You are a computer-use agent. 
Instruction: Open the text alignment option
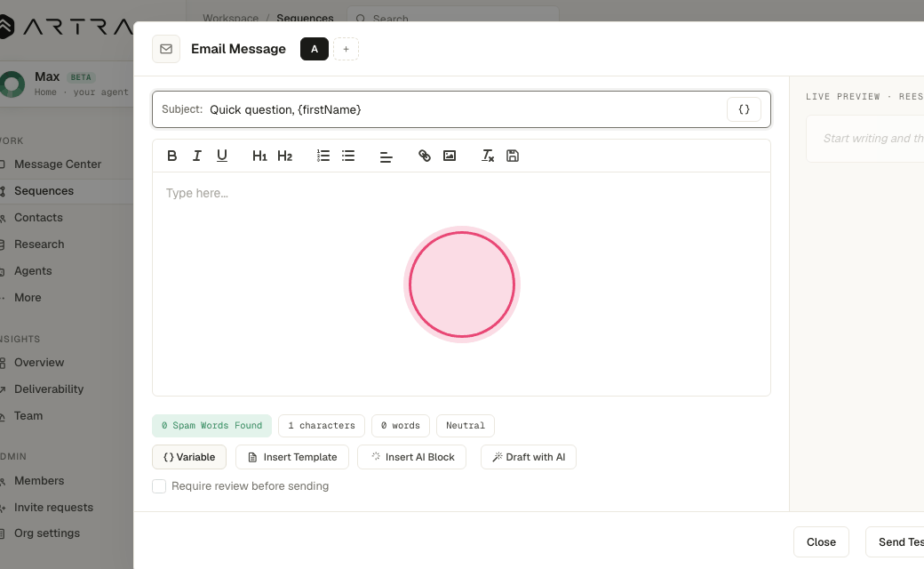point(386,156)
